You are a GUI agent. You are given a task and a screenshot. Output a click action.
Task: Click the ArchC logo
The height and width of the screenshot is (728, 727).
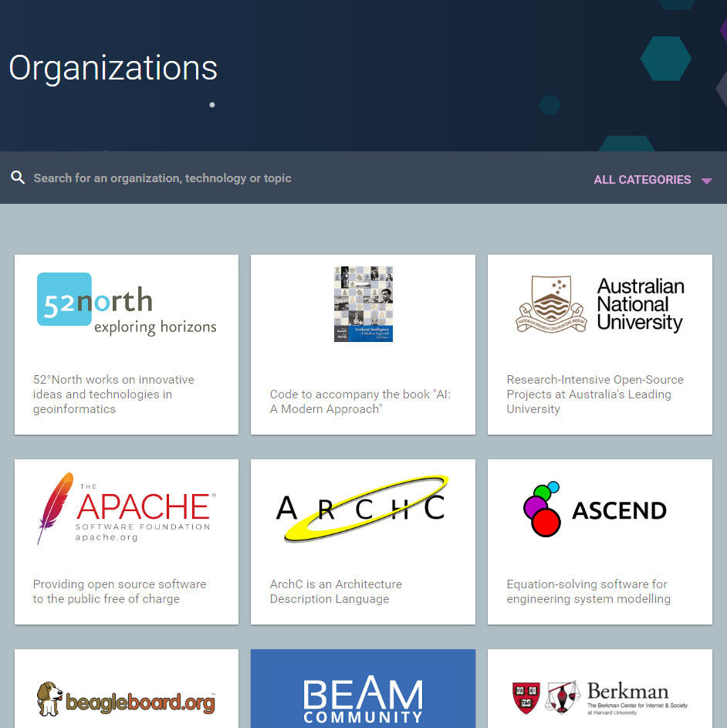[x=363, y=509]
